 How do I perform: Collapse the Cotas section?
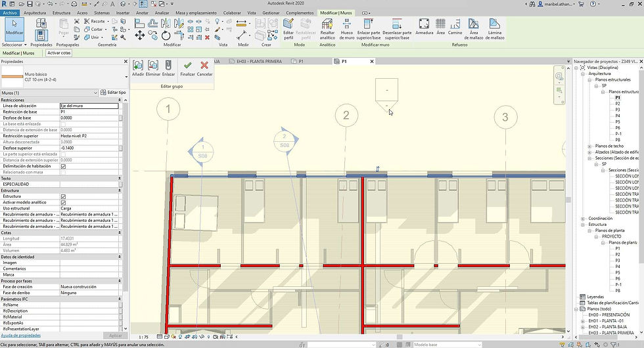(120, 232)
